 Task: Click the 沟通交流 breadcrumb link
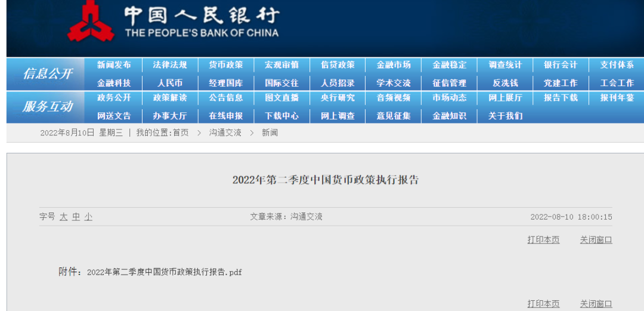[x=225, y=133]
